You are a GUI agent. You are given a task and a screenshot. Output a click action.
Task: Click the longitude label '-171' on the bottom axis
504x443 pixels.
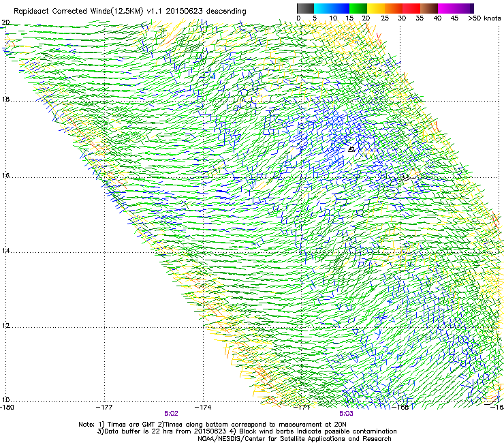[x=302, y=408]
